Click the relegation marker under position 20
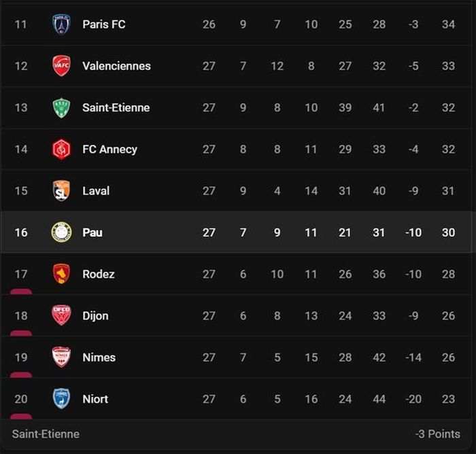476x454 pixels. [21, 417]
